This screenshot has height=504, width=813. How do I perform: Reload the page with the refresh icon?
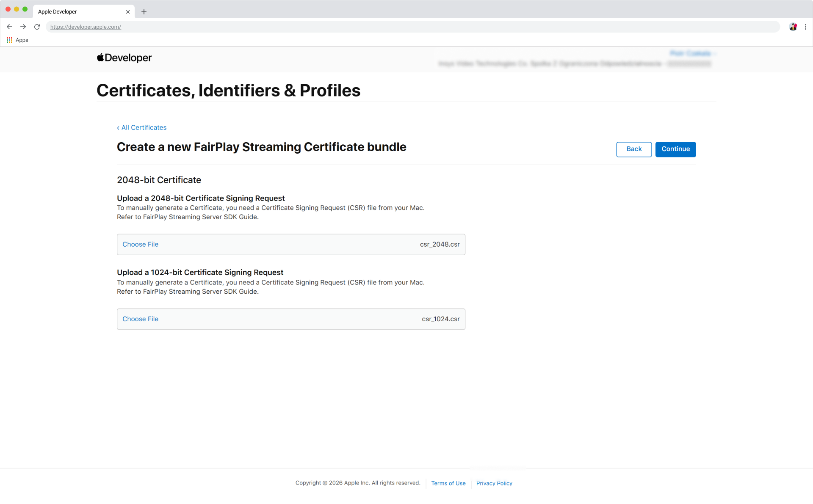37,27
